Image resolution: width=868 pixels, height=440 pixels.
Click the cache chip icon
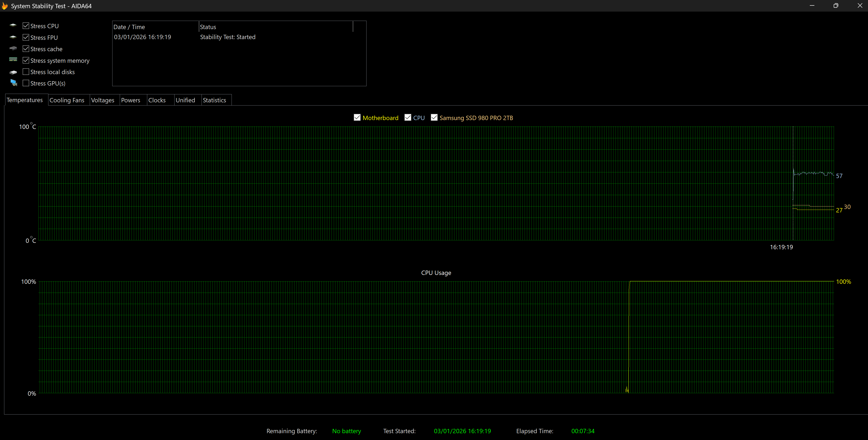pos(13,49)
